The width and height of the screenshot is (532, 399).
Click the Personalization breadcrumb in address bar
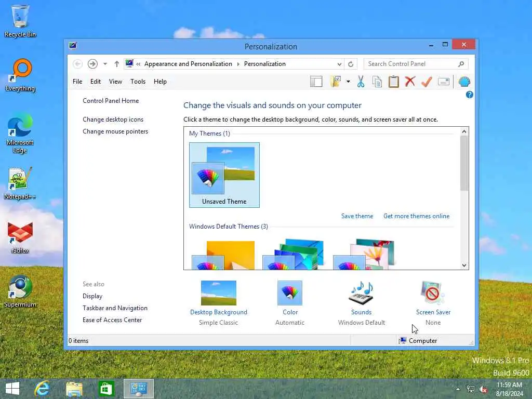pos(265,64)
